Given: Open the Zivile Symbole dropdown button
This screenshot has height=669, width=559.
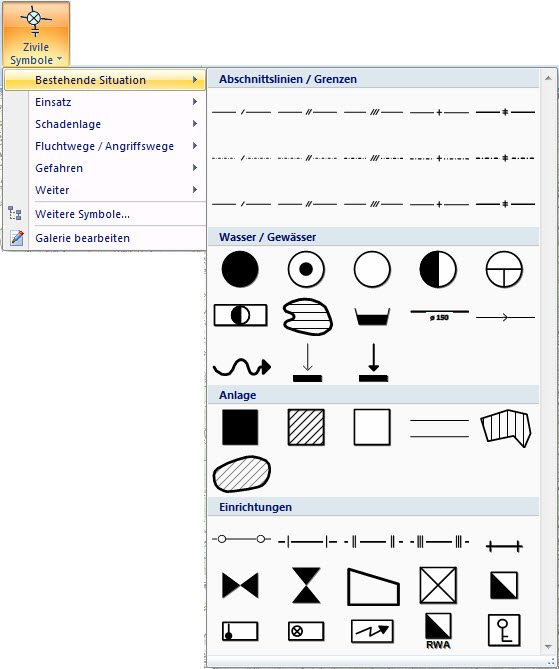Looking at the screenshot, I should 36,34.
